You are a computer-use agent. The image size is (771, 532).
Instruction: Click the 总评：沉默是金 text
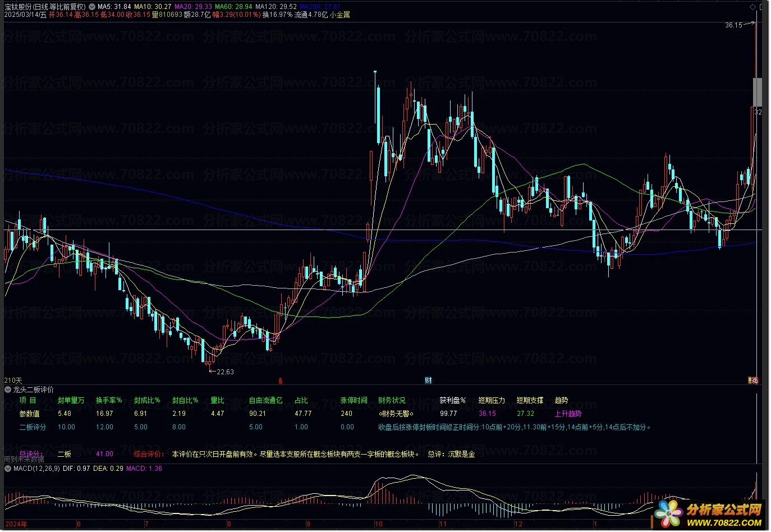click(451, 454)
